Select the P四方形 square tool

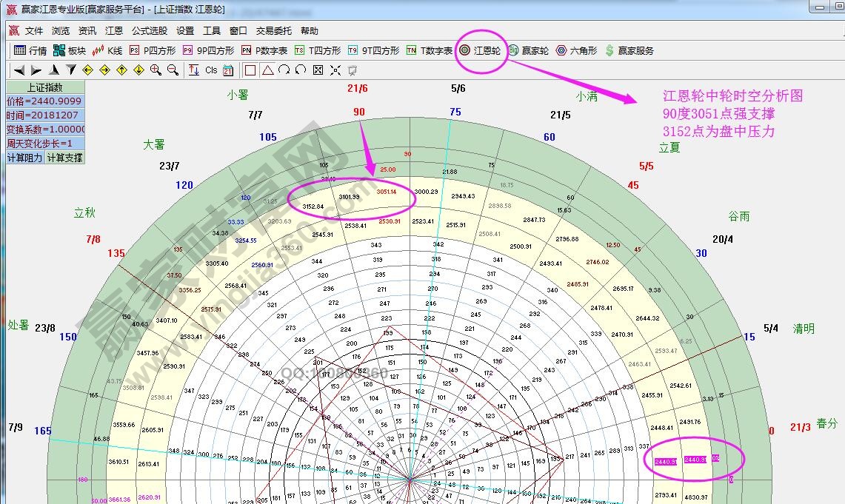[x=153, y=50]
